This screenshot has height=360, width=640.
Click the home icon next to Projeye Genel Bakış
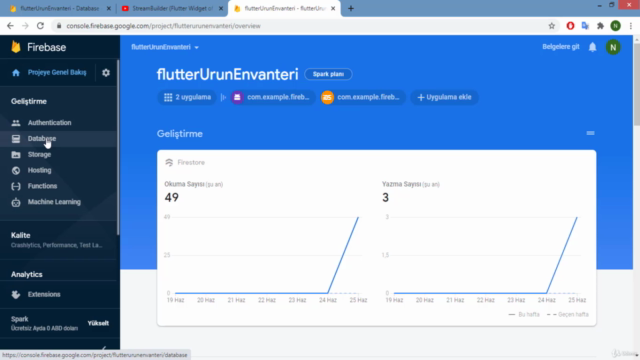[x=16, y=73]
